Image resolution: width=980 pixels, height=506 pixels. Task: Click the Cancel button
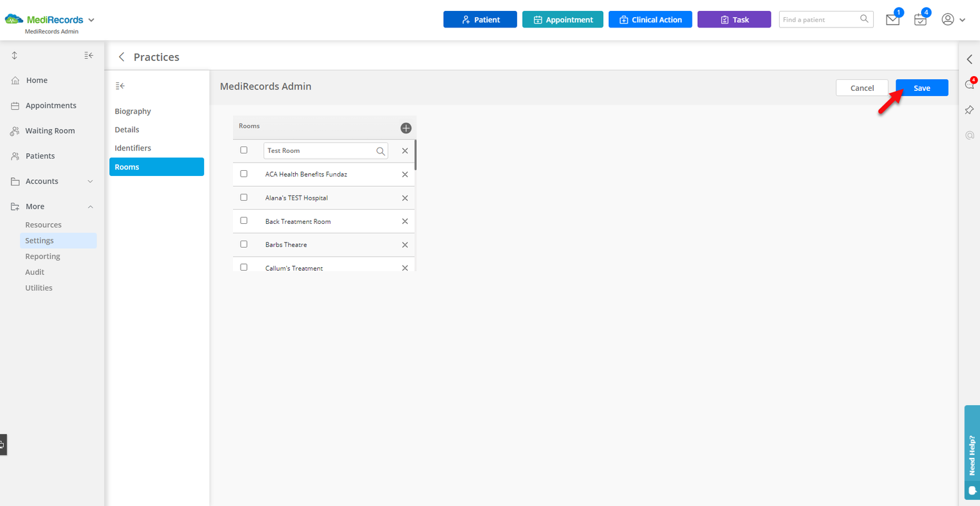coord(862,88)
